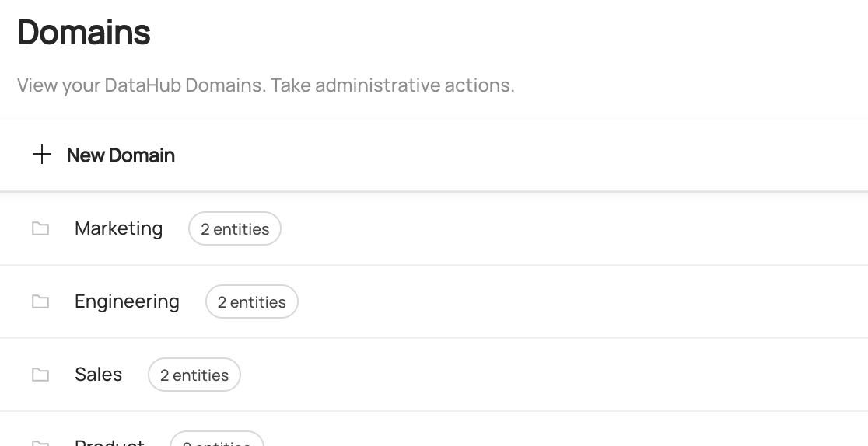Click the Domains page heading
This screenshot has width=868, height=446.
84,33
